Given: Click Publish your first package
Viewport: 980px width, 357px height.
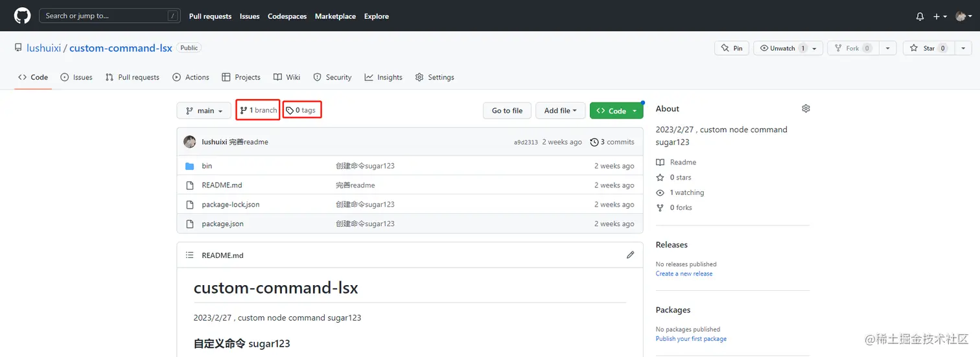Looking at the screenshot, I should coord(691,339).
